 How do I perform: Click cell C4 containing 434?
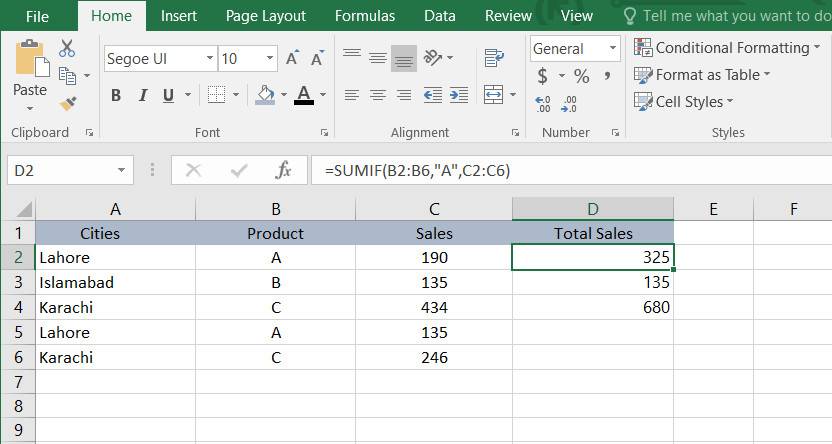click(x=434, y=307)
